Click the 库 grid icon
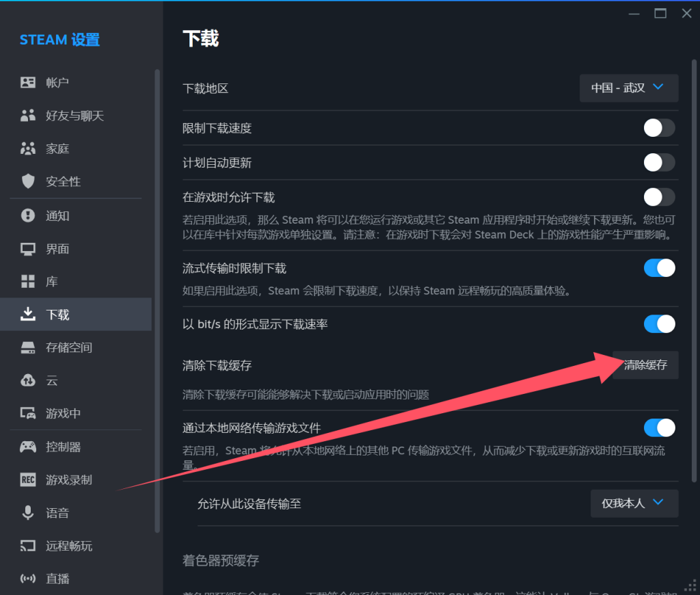 [x=27, y=281]
